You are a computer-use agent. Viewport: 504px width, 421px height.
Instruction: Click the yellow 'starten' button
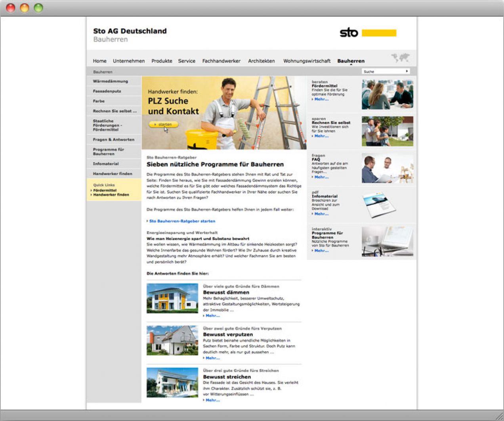pos(163,124)
